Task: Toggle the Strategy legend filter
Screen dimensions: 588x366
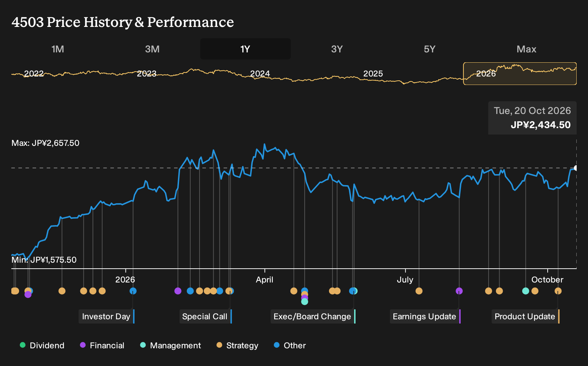Action: click(x=237, y=345)
